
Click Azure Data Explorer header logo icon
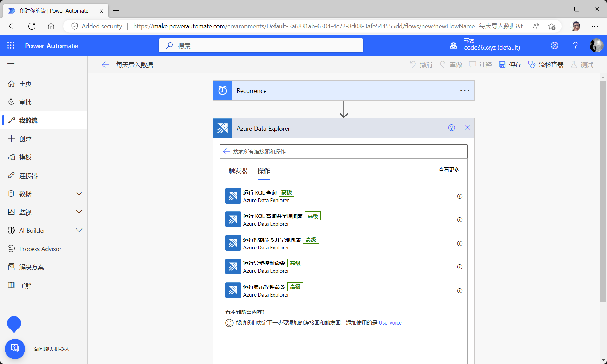(x=222, y=128)
